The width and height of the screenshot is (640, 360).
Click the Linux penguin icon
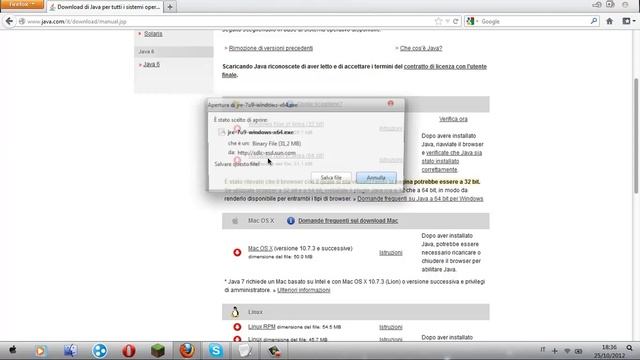235,312
